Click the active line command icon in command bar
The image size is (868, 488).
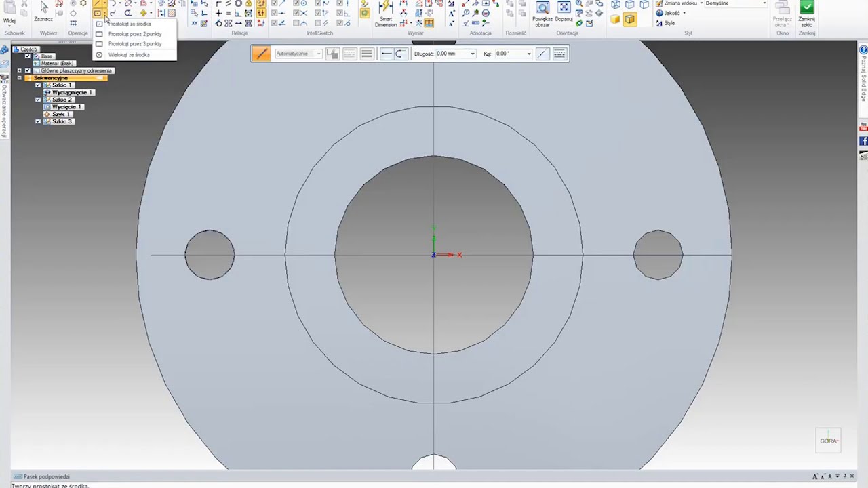pos(261,54)
